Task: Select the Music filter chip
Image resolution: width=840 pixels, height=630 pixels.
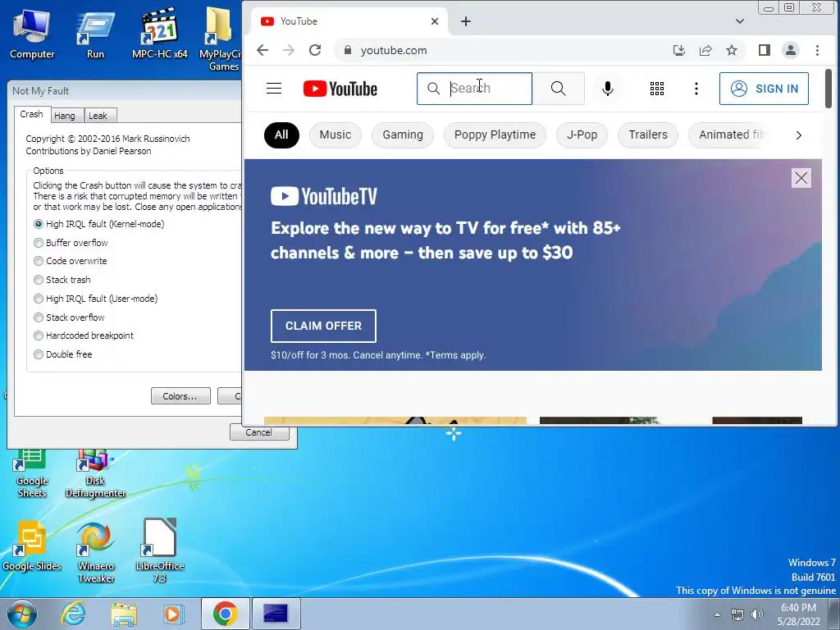Action: point(336,135)
